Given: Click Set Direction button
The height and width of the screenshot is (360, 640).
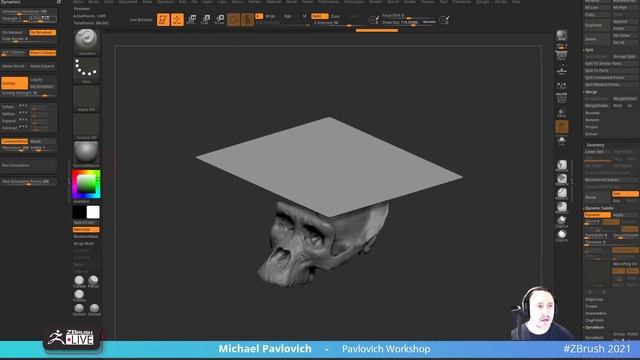Looking at the screenshot, I should pyautogui.click(x=43, y=86).
